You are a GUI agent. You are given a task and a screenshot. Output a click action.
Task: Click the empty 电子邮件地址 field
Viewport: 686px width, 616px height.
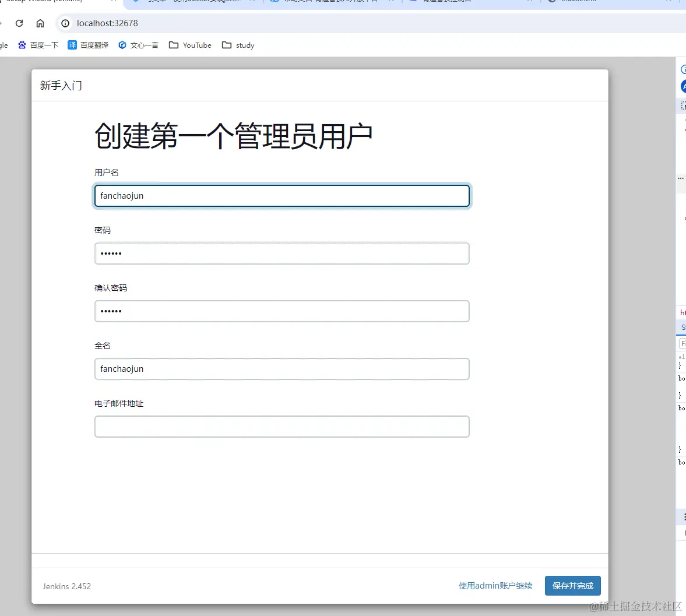(x=282, y=427)
